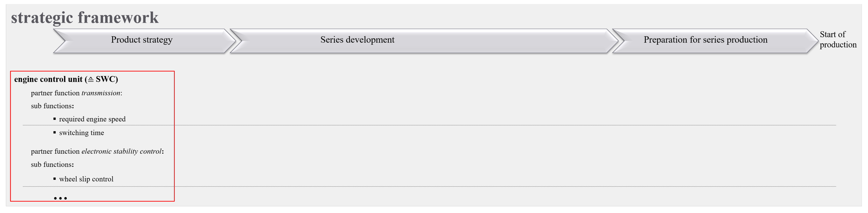
Task: Click Preparation for series production arrow
Action: (x=705, y=40)
